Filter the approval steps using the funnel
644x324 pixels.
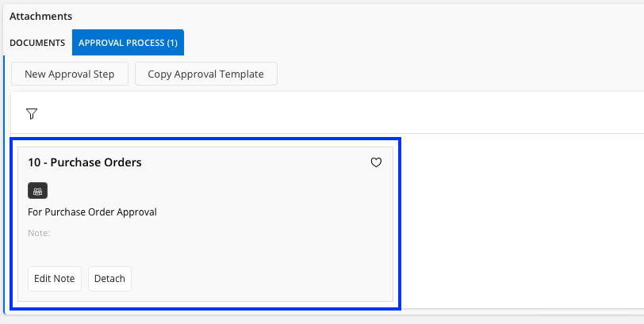(32, 114)
